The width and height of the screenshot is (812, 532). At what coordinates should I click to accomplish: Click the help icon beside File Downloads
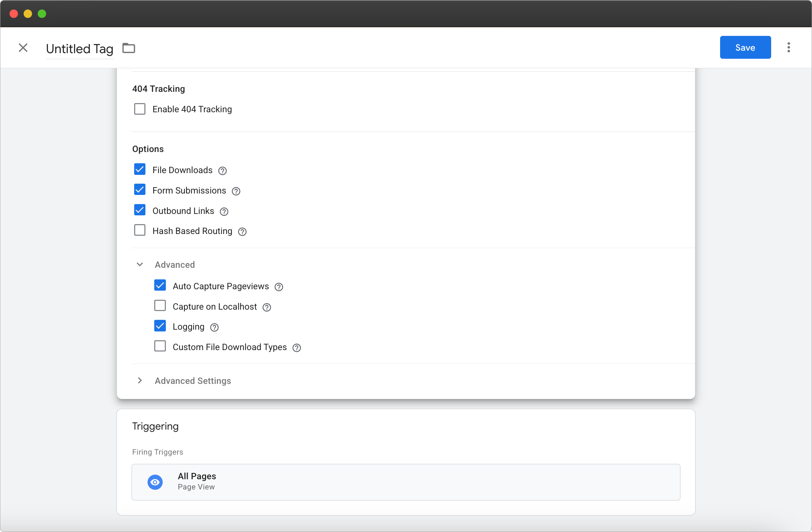pyautogui.click(x=222, y=171)
